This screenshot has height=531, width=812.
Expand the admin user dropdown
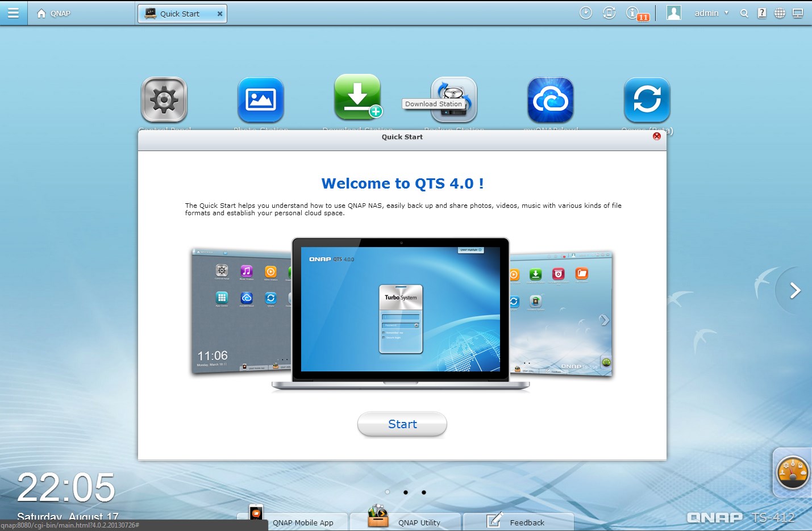click(711, 13)
